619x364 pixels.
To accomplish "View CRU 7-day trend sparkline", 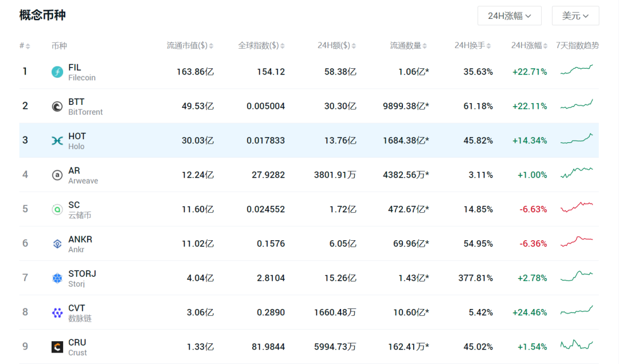I will click(577, 345).
